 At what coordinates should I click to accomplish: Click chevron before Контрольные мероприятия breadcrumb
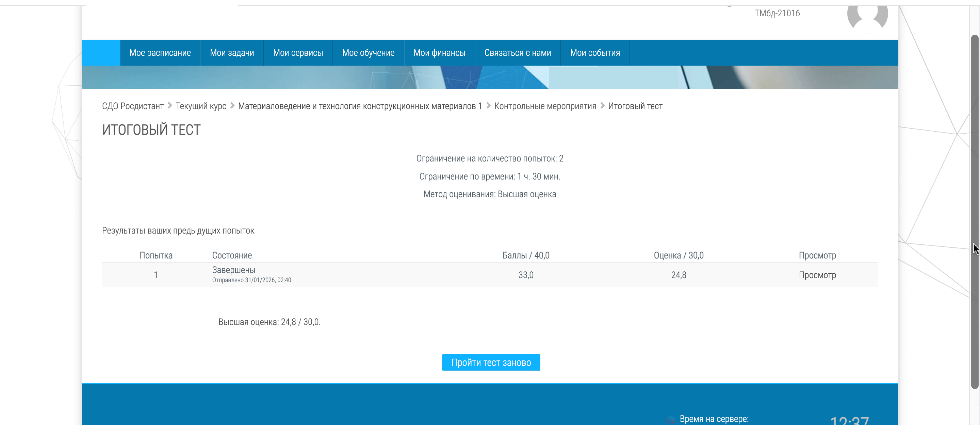(x=489, y=105)
